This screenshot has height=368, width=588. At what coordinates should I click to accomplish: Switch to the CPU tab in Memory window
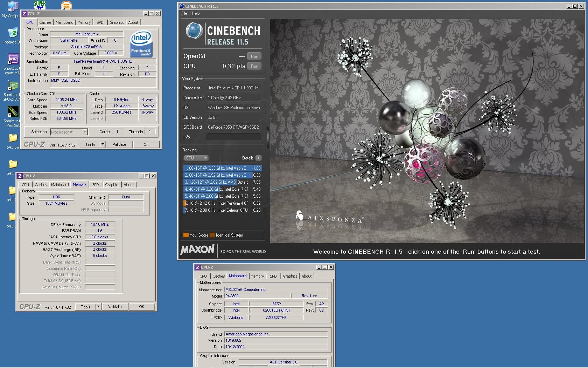tap(26, 185)
